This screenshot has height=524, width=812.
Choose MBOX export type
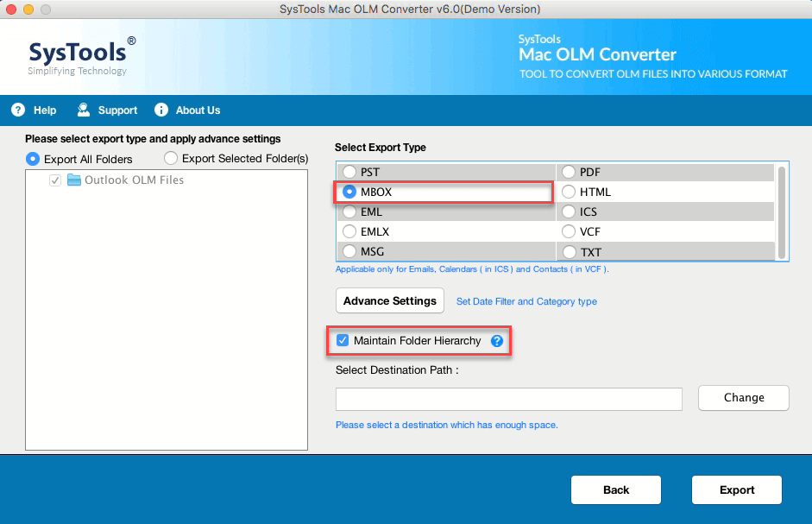click(x=349, y=192)
